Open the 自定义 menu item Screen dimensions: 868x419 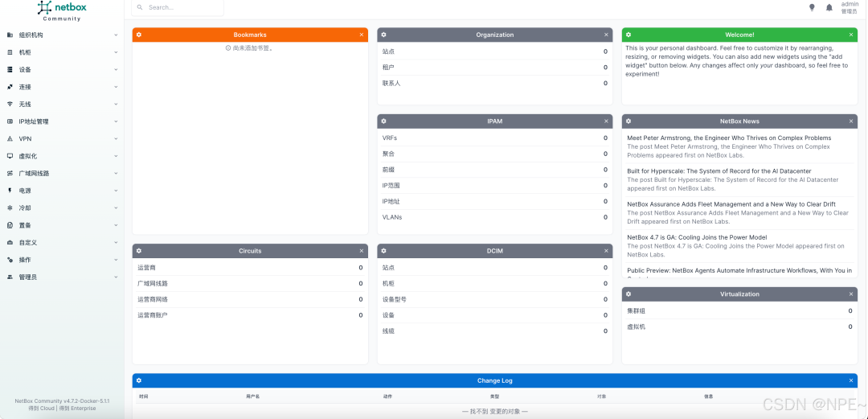[62, 242]
